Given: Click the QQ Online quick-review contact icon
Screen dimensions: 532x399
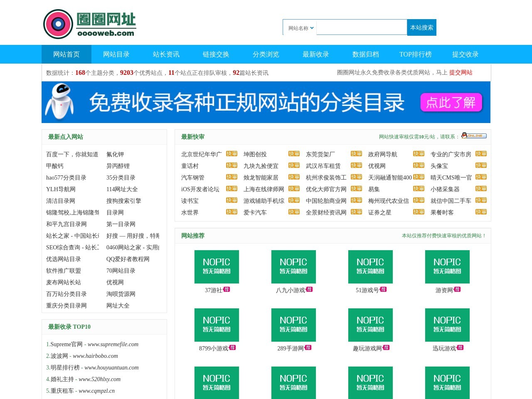Looking at the screenshot, I should (x=474, y=135).
